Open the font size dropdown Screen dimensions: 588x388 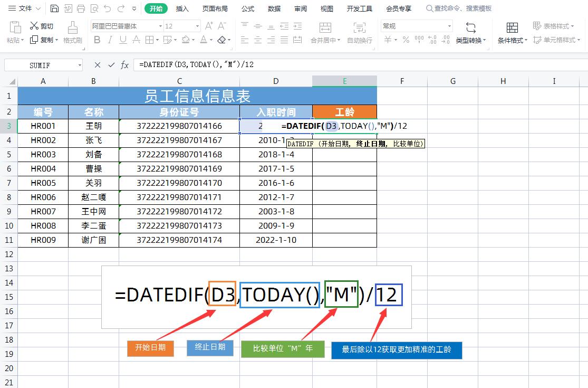point(196,26)
